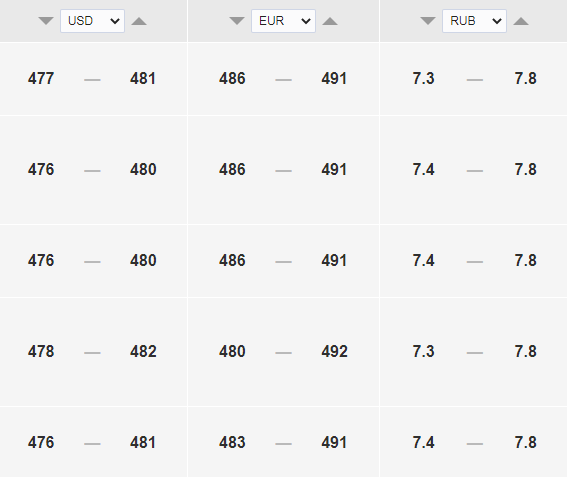567x477 pixels.
Task: Click RUB buy rate 7.3 in first row
Action: pos(423,78)
